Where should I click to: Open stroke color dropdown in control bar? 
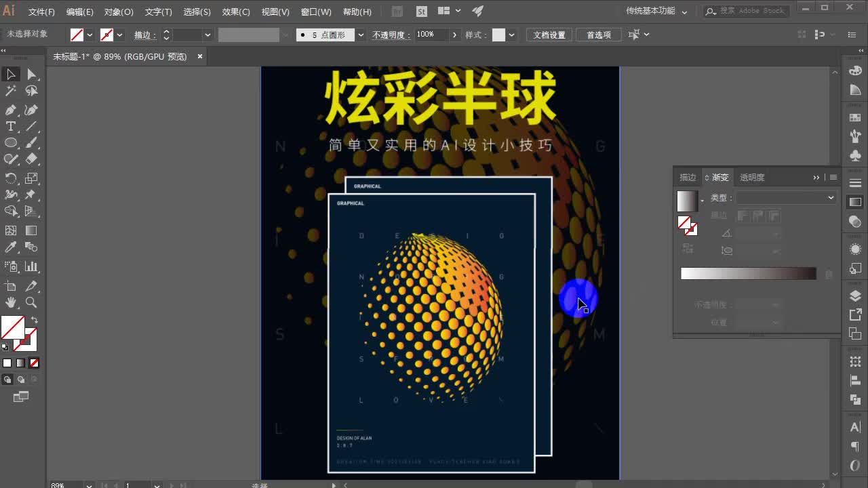click(120, 35)
